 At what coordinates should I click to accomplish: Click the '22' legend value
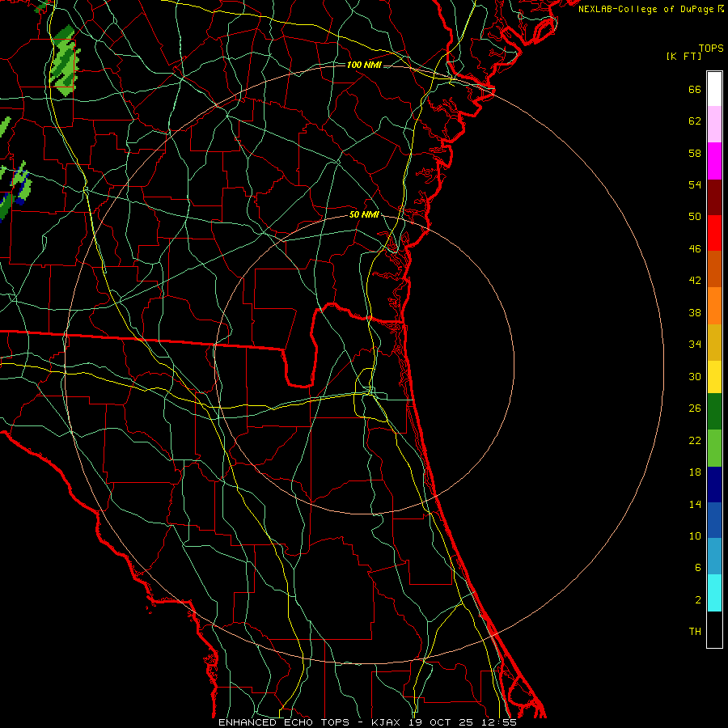click(695, 441)
